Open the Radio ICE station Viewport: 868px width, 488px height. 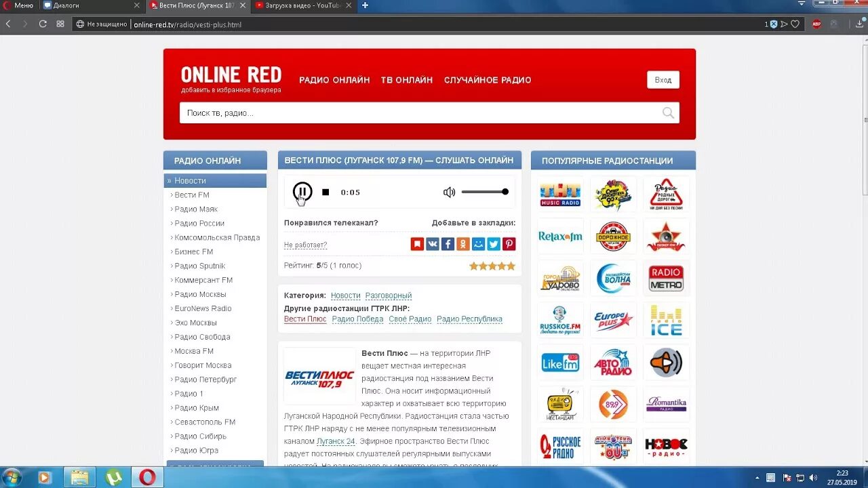click(x=666, y=321)
